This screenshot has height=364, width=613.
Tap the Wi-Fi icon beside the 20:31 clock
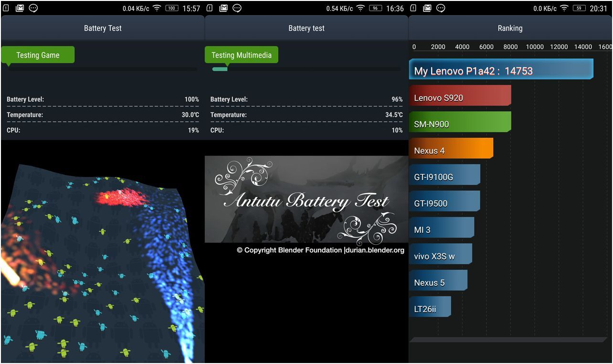564,8
